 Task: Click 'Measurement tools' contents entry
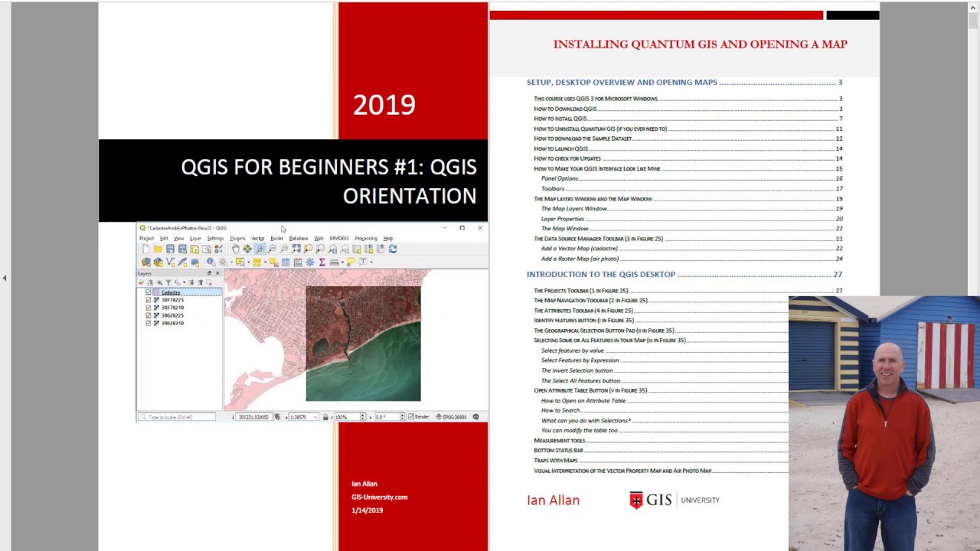point(560,440)
